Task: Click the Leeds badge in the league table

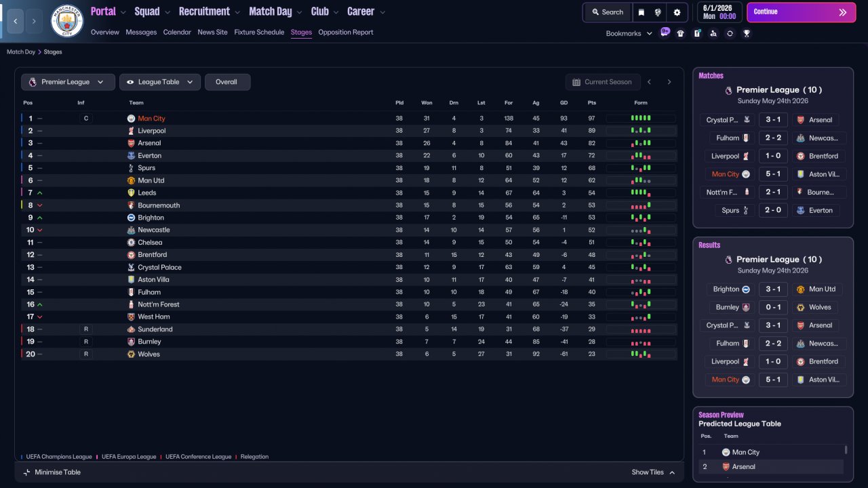Action: 132,192
